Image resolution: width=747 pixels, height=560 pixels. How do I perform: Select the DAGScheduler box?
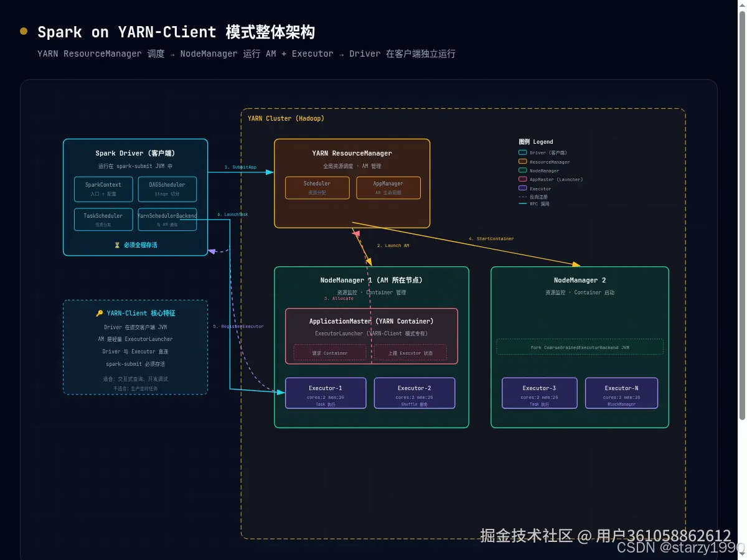tap(166, 189)
